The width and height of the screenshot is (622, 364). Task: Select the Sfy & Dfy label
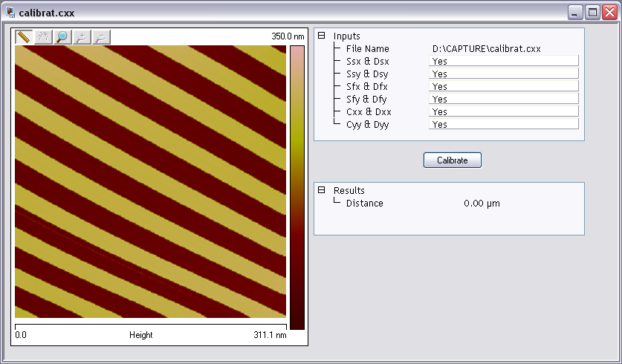(366, 100)
